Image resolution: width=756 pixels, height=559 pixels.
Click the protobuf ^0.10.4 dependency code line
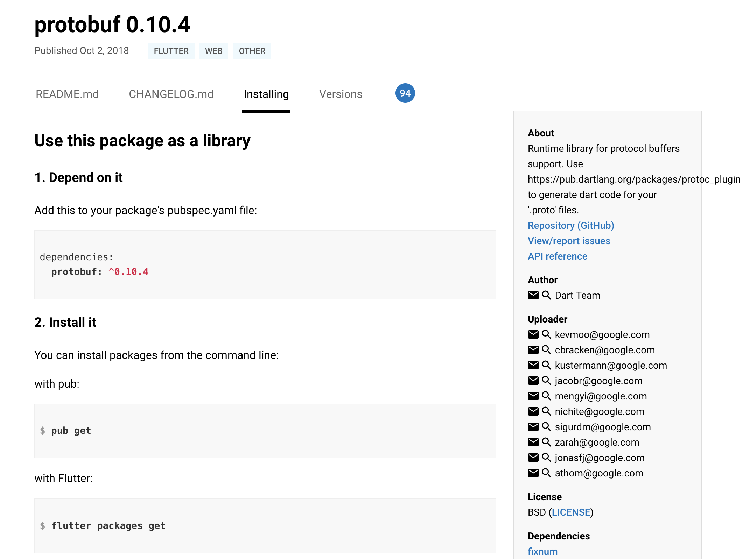coord(100,272)
